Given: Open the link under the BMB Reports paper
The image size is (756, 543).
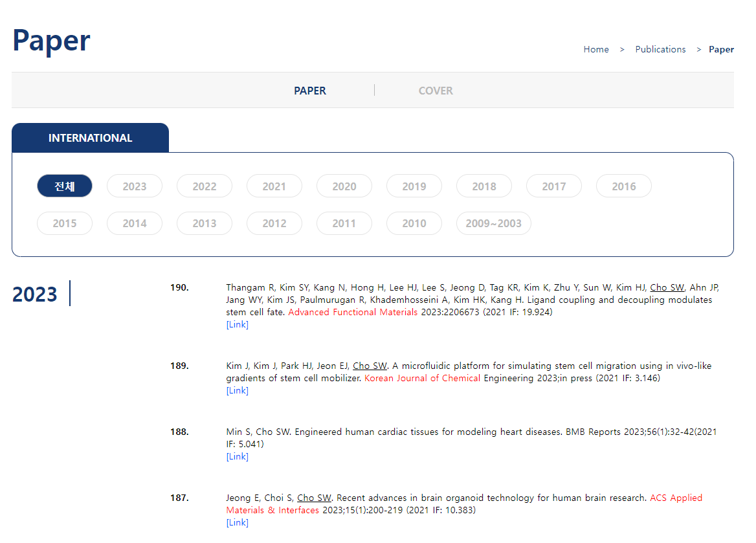Looking at the screenshot, I should 237,456.
